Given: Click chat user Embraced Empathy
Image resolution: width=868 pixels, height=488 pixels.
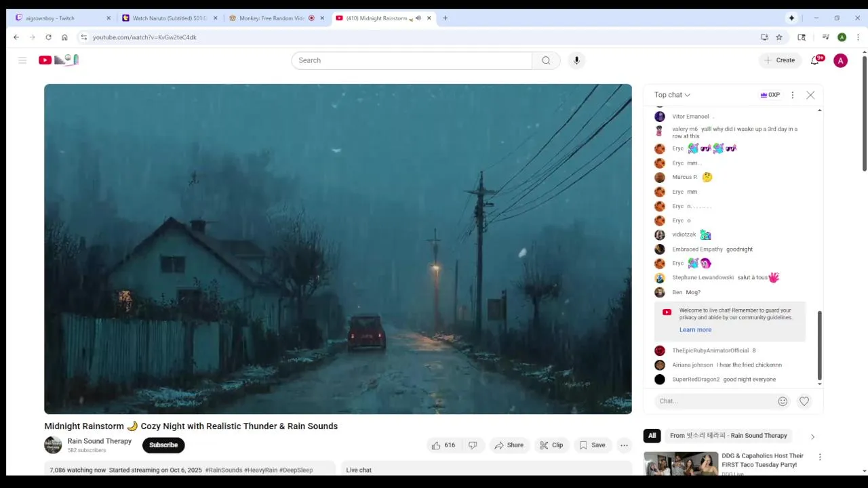Looking at the screenshot, I should (697, 249).
